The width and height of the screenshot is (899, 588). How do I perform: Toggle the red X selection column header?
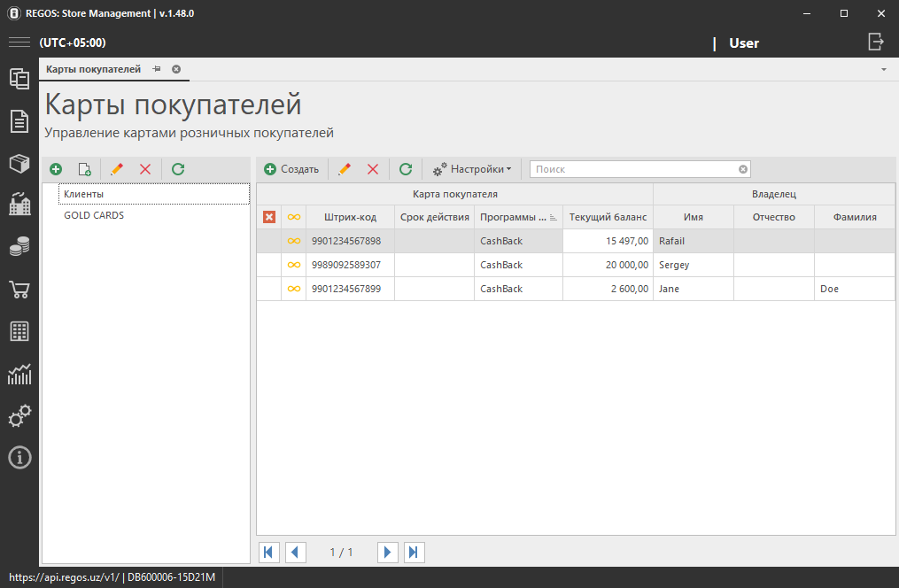[269, 217]
